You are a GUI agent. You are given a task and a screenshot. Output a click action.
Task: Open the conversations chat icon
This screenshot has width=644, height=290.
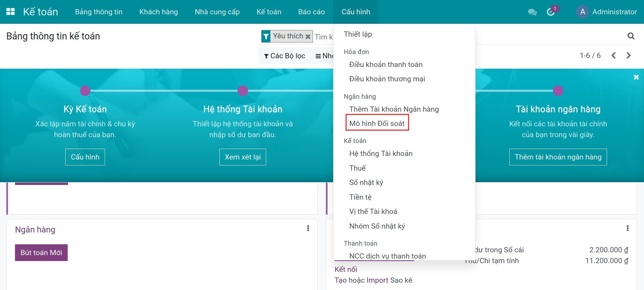pos(532,12)
